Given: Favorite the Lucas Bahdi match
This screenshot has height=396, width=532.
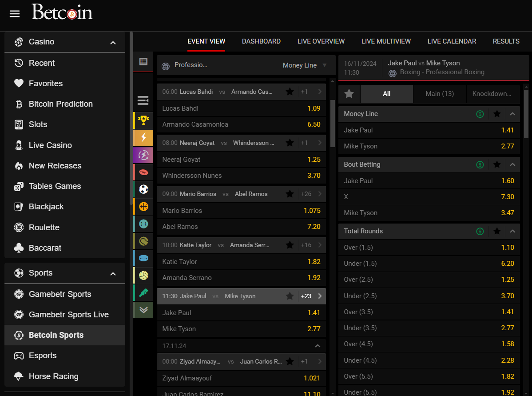Looking at the screenshot, I should (x=290, y=92).
